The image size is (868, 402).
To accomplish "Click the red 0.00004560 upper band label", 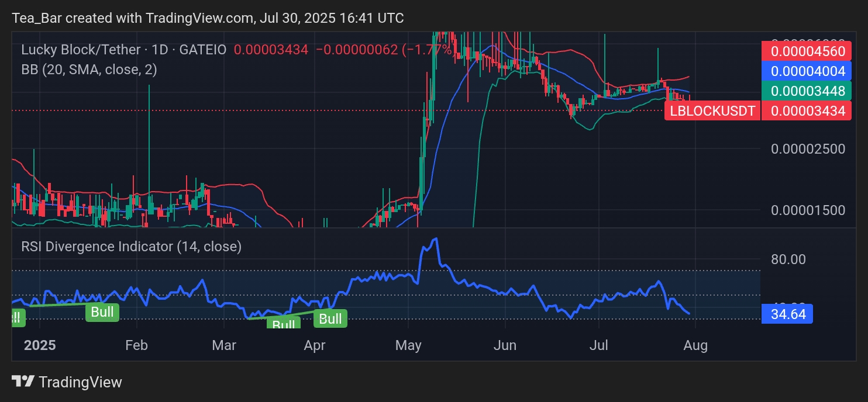I will [808, 51].
